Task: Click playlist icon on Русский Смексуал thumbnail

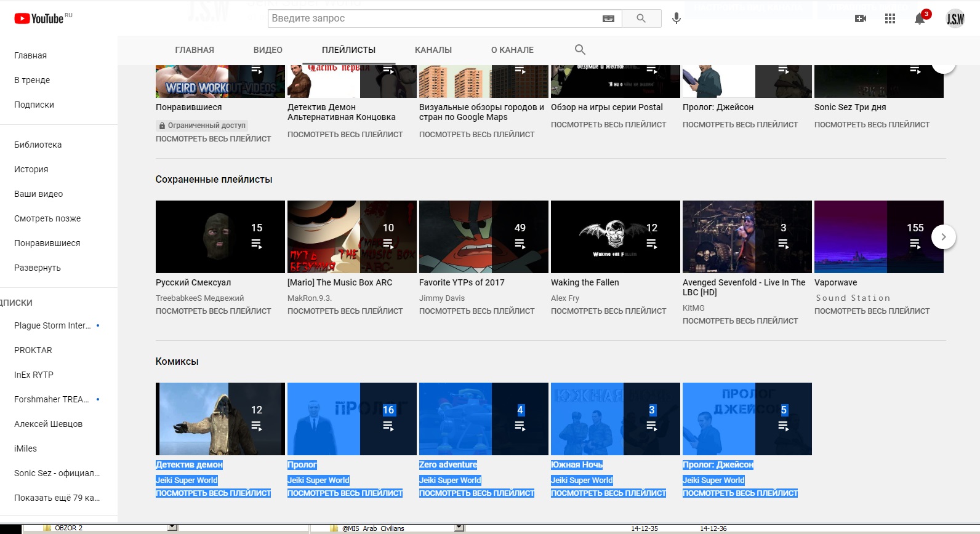Action: click(x=257, y=244)
